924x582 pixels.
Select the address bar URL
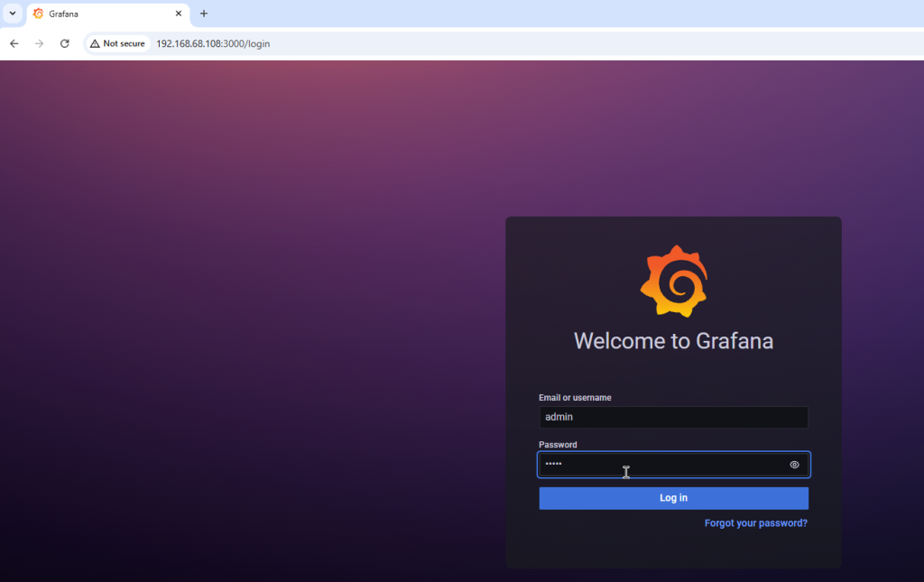tap(213, 43)
